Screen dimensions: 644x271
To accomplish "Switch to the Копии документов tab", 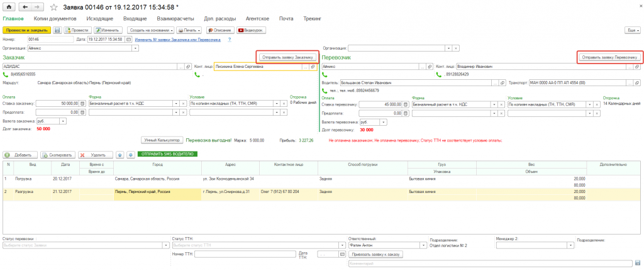I will [55, 19].
